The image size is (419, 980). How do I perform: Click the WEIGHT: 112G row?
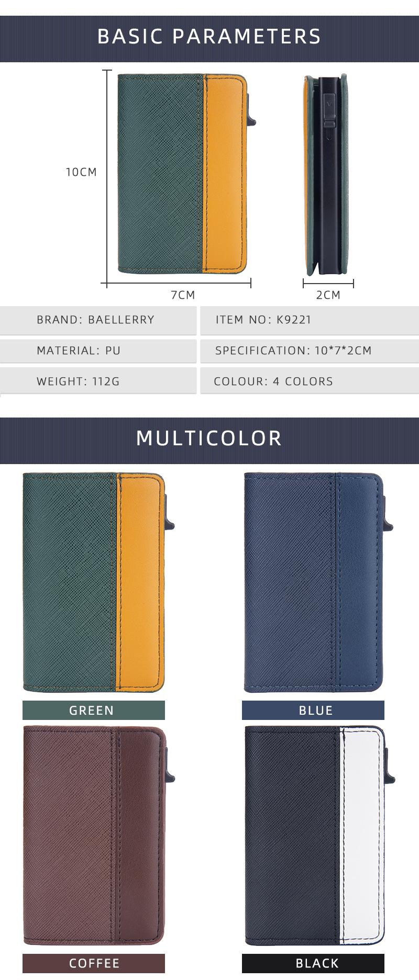[98, 381]
